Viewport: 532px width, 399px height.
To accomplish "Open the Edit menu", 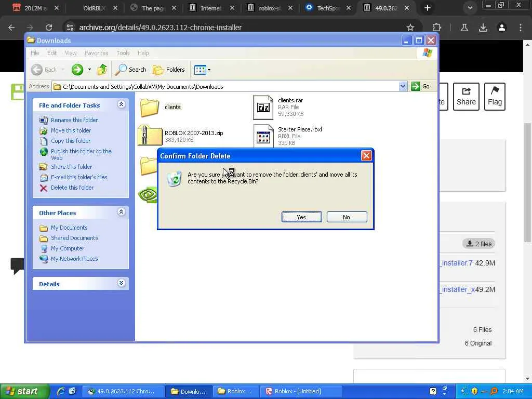I will pyautogui.click(x=52, y=53).
